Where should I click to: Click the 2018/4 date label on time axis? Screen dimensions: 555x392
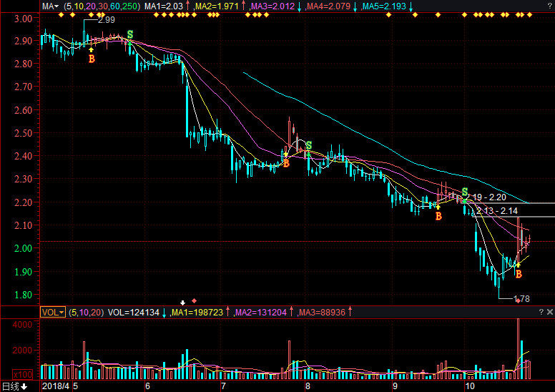(56, 386)
